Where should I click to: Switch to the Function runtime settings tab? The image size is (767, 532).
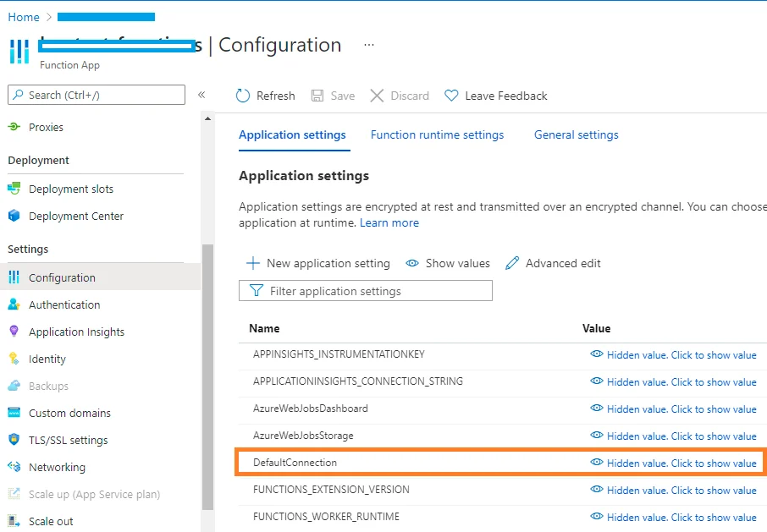(x=437, y=134)
